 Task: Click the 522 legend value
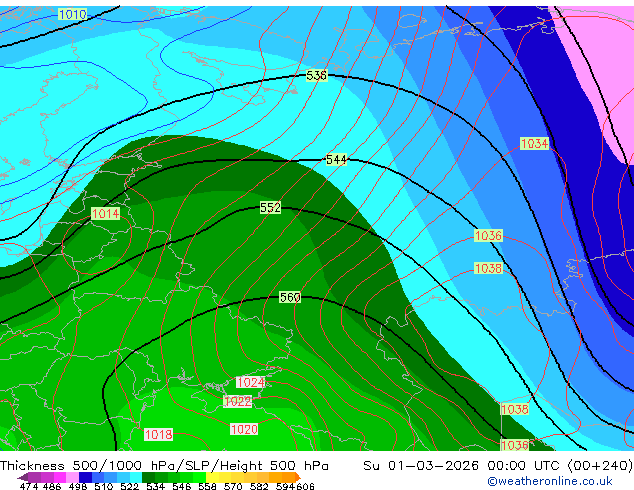(x=130, y=486)
